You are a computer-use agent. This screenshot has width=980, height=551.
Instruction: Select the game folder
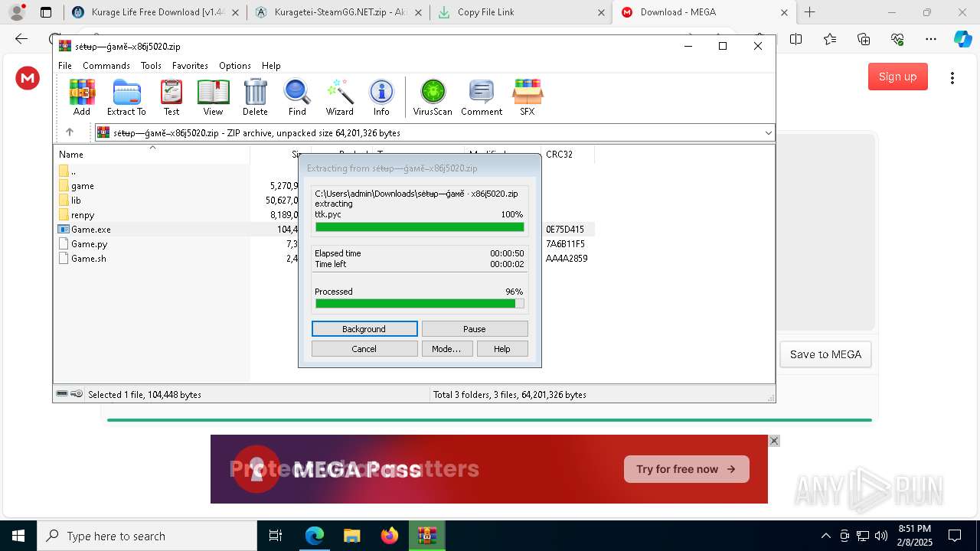point(83,186)
